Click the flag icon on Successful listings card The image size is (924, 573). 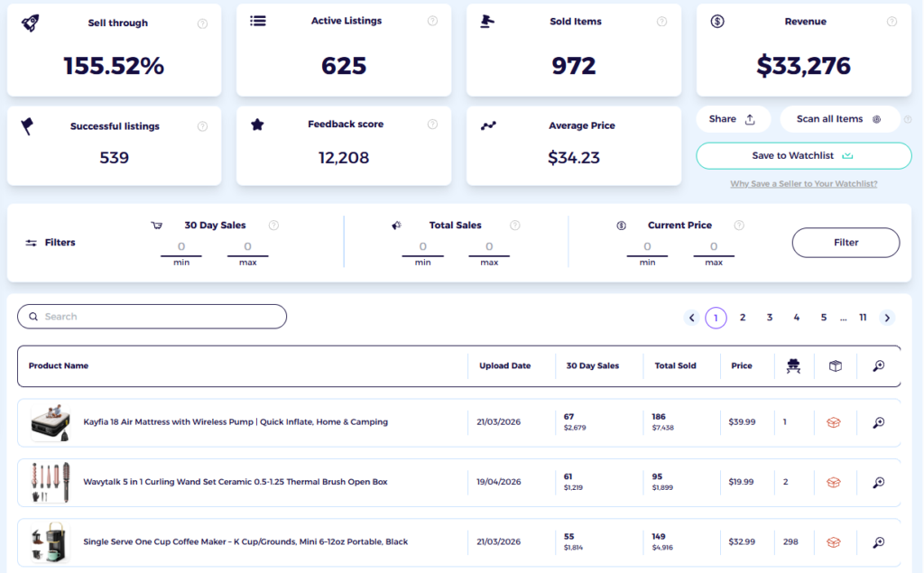pyautogui.click(x=27, y=126)
